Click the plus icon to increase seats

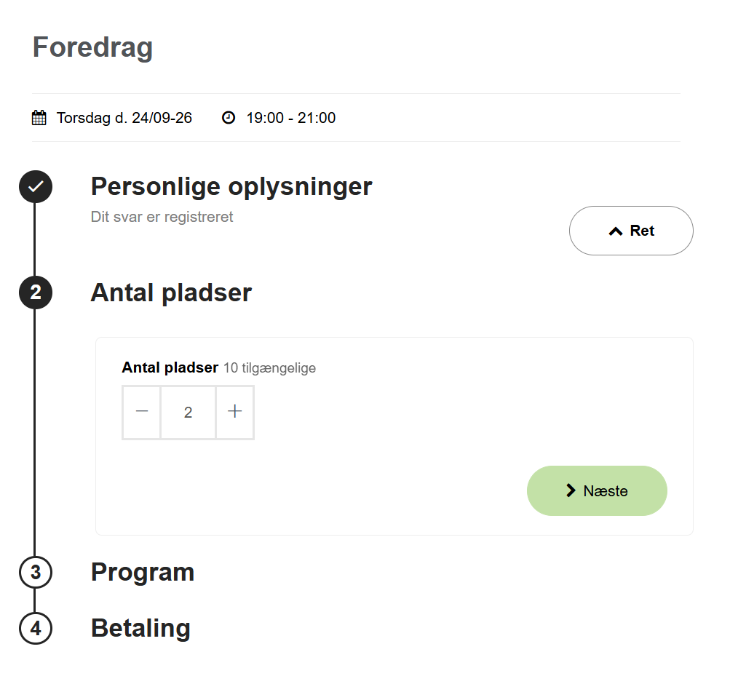pyautogui.click(x=234, y=412)
